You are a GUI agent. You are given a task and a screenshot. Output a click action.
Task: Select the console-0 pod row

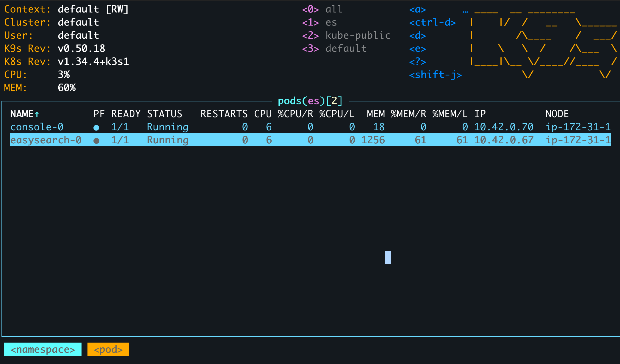click(37, 127)
